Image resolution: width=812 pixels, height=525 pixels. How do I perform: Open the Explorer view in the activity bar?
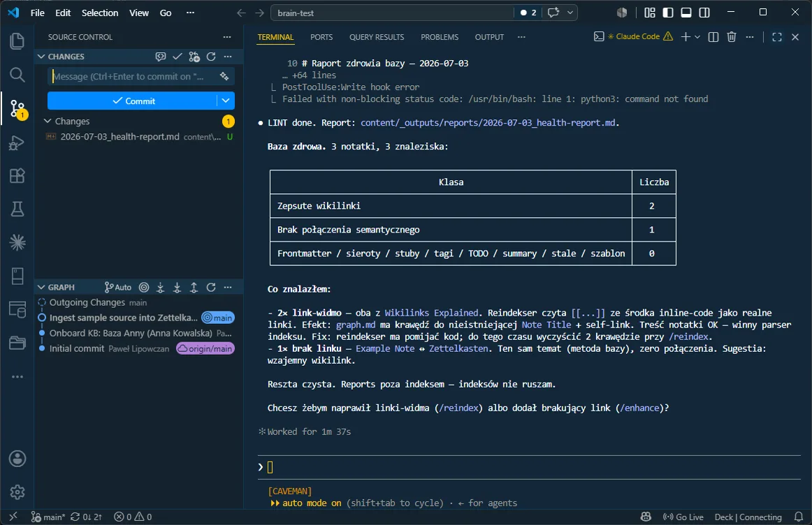click(x=17, y=41)
